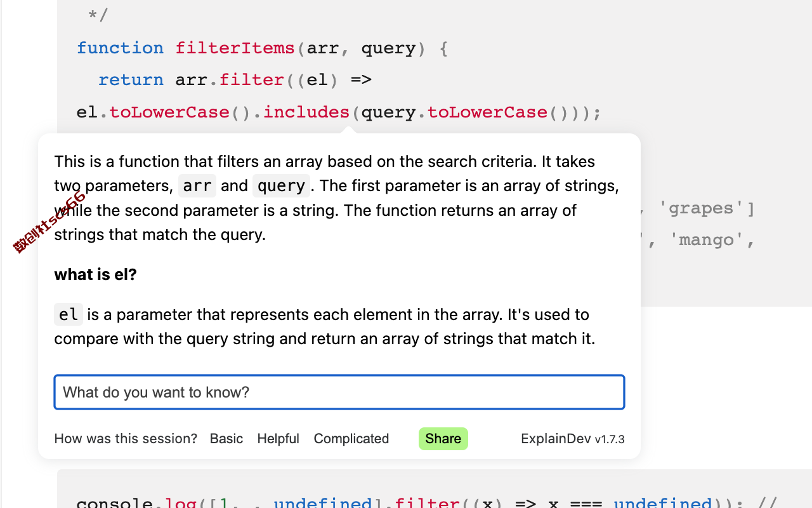Click the "How was this session?" label
Image resolution: width=812 pixels, height=508 pixels.
[126, 439]
